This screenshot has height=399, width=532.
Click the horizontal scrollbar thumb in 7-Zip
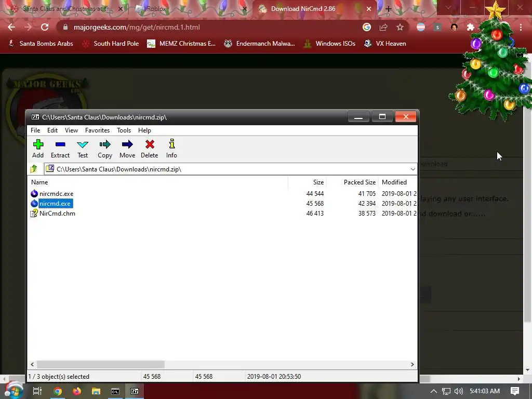pyautogui.click(x=101, y=364)
